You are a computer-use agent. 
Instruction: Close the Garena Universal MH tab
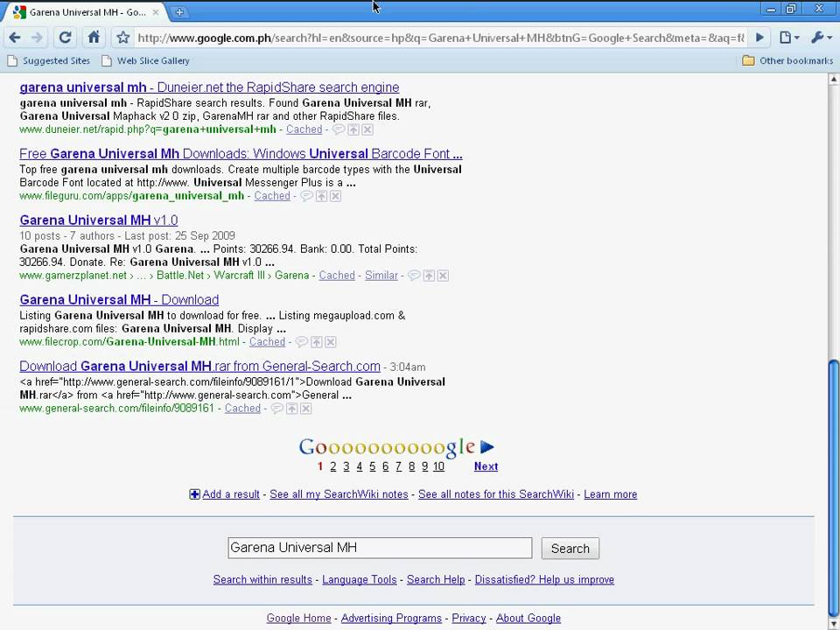(156, 11)
